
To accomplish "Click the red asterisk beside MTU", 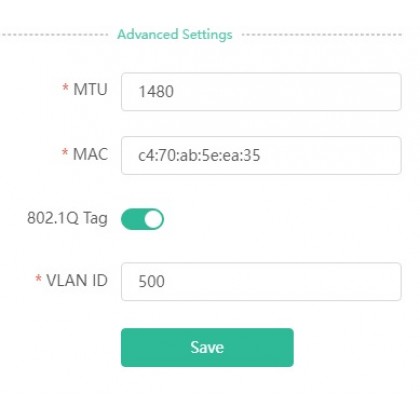I will tap(65, 88).
